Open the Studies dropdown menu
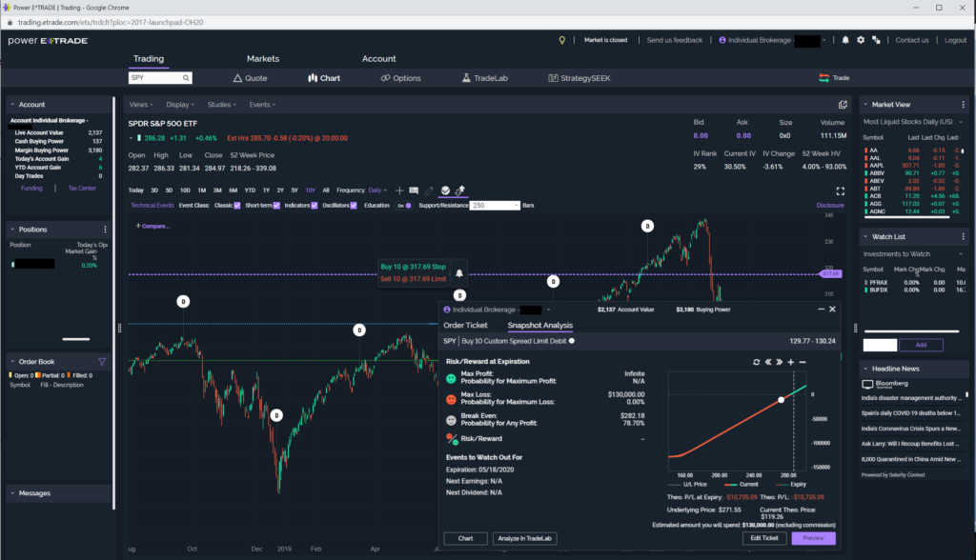 click(221, 105)
